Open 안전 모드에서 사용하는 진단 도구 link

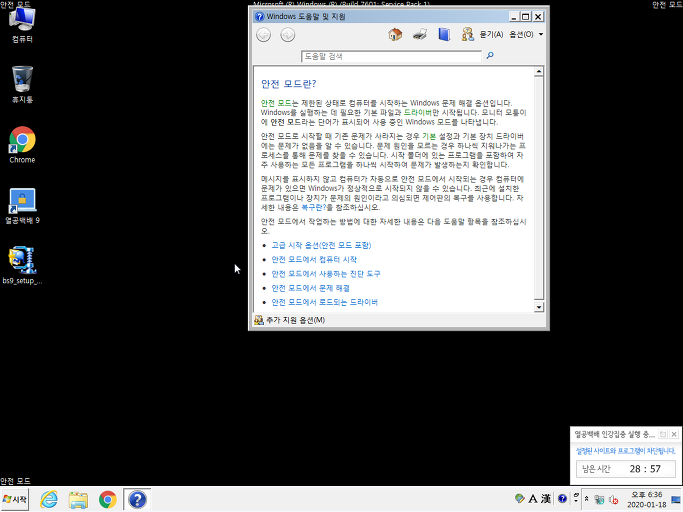[x=326, y=274]
